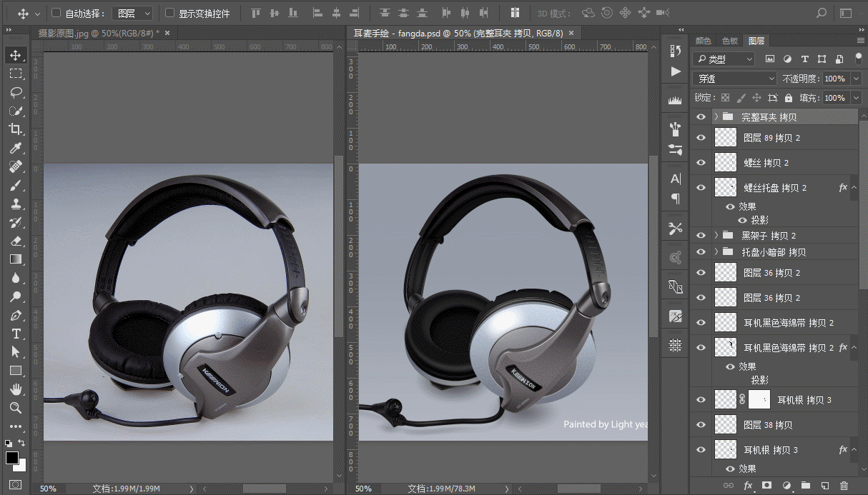The image size is (868, 495).
Task: Select the Quick Selection tool
Action: tap(15, 111)
